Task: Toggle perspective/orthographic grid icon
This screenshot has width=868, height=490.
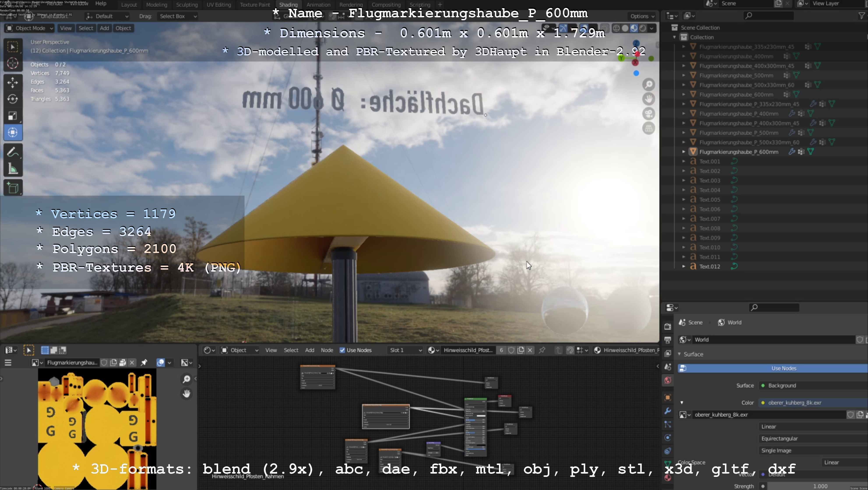Action: tap(649, 128)
